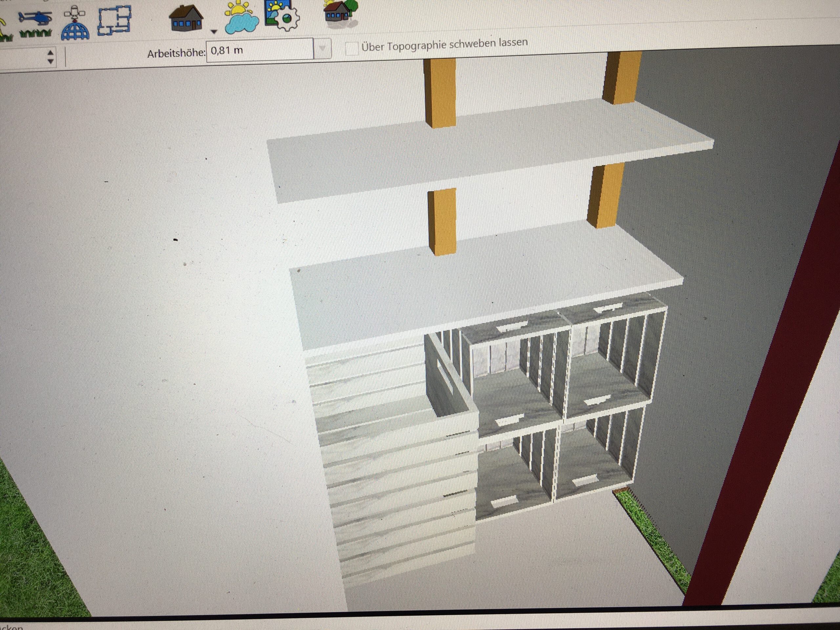Select the orange post between the shelves

point(442,222)
